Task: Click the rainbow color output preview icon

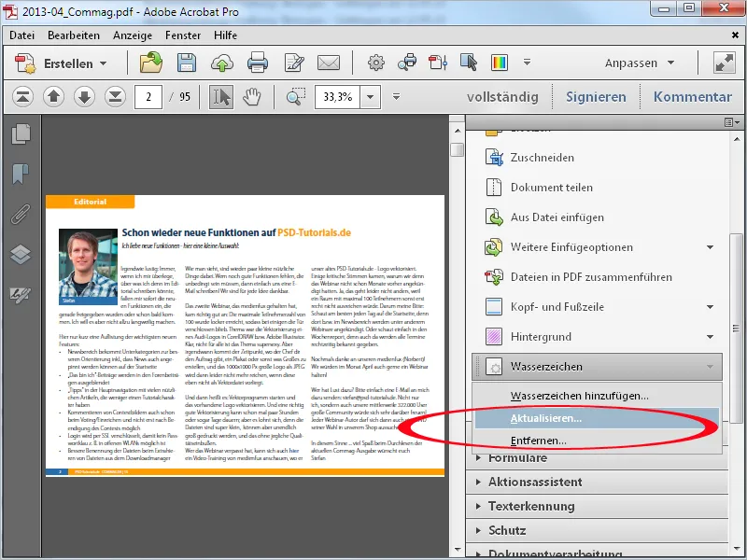Action: (500, 63)
